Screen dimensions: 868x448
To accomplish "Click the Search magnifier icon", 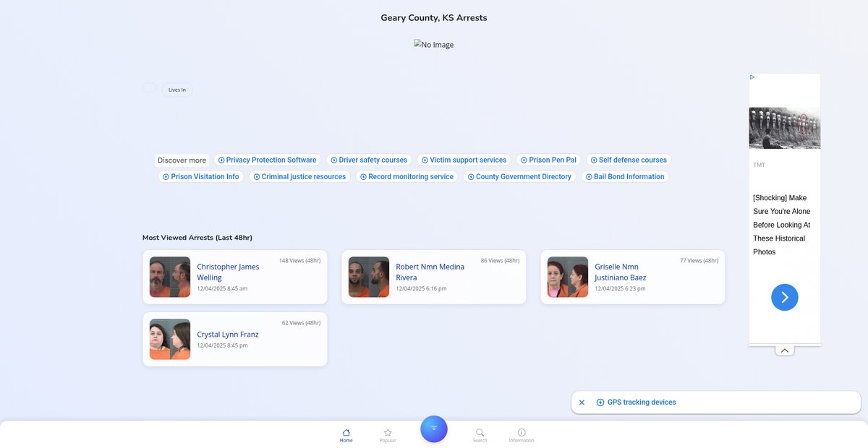I will click(x=480, y=432).
